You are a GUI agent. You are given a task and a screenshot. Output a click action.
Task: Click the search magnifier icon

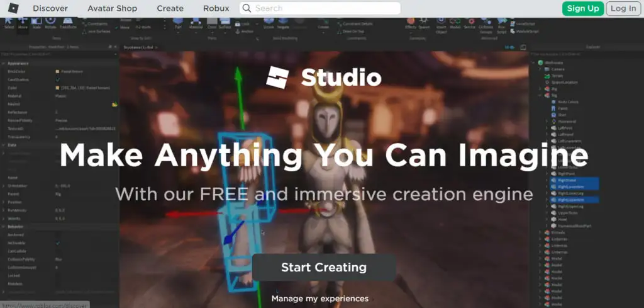click(x=247, y=8)
